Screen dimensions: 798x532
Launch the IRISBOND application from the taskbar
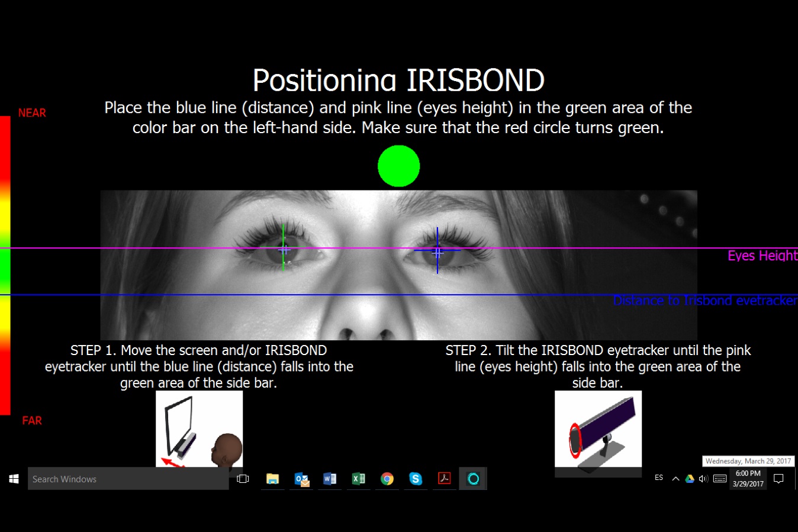(x=472, y=479)
